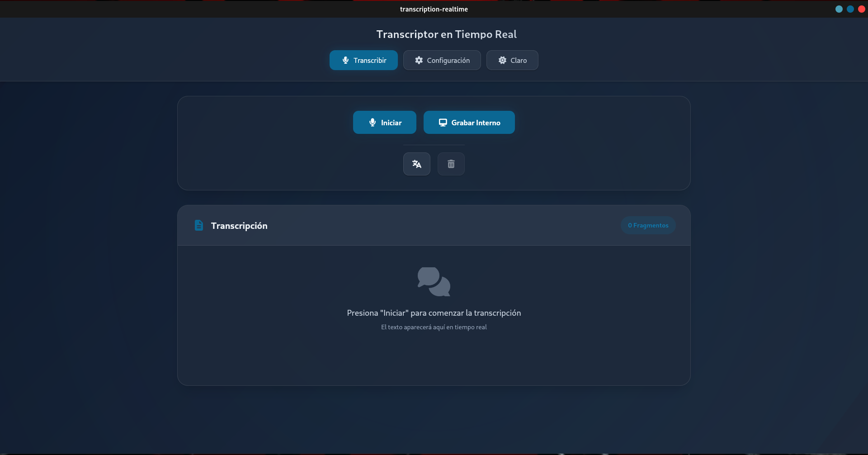Start transcription with the Iniciar label
This screenshot has width=868, height=455.
coord(391,123)
